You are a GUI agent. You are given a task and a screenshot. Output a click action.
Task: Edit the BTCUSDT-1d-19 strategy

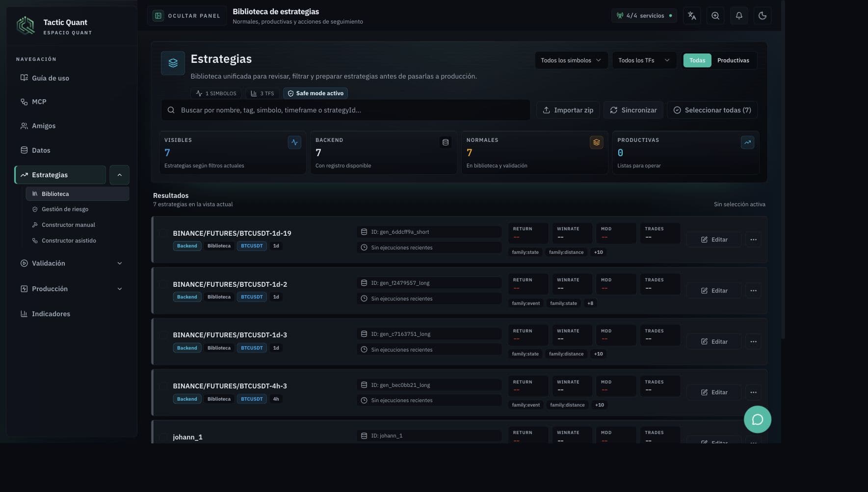click(714, 240)
